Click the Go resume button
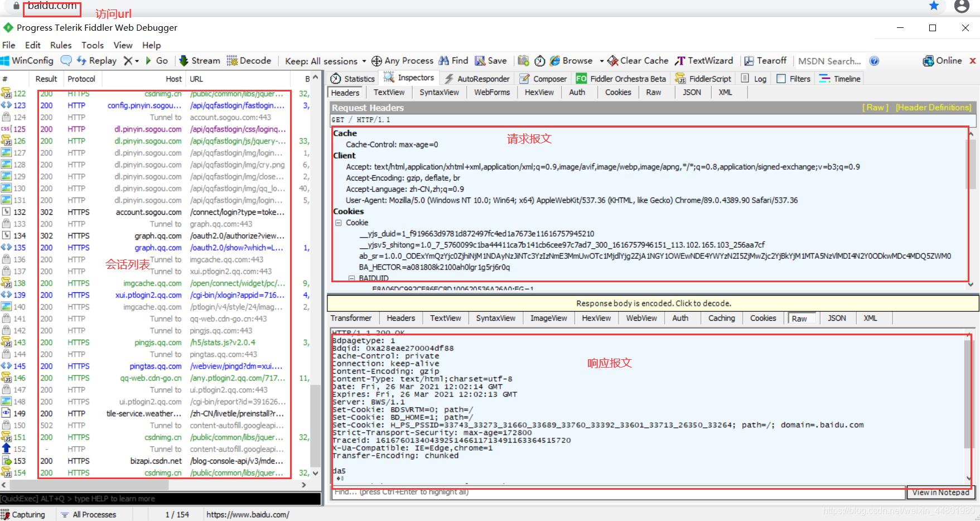Viewport: 980px width, 521px height. pyautogui.click(x=157, y=61)
